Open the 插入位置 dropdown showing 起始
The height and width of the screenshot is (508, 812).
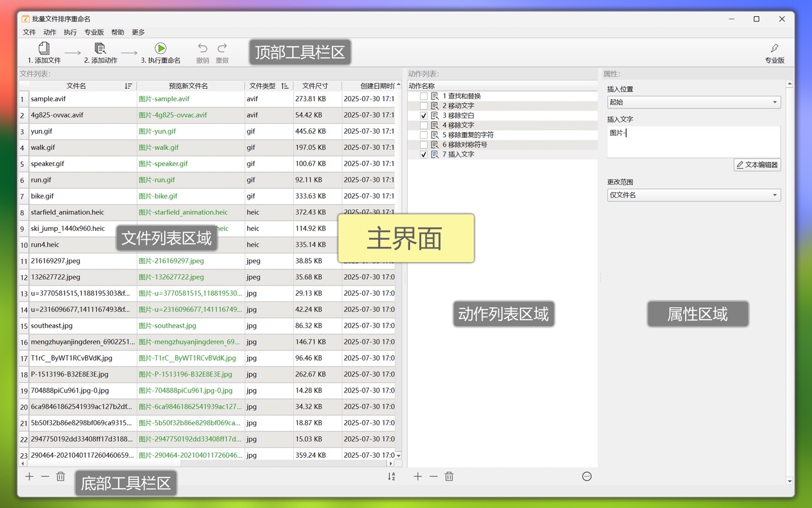(x=693, y=102)
